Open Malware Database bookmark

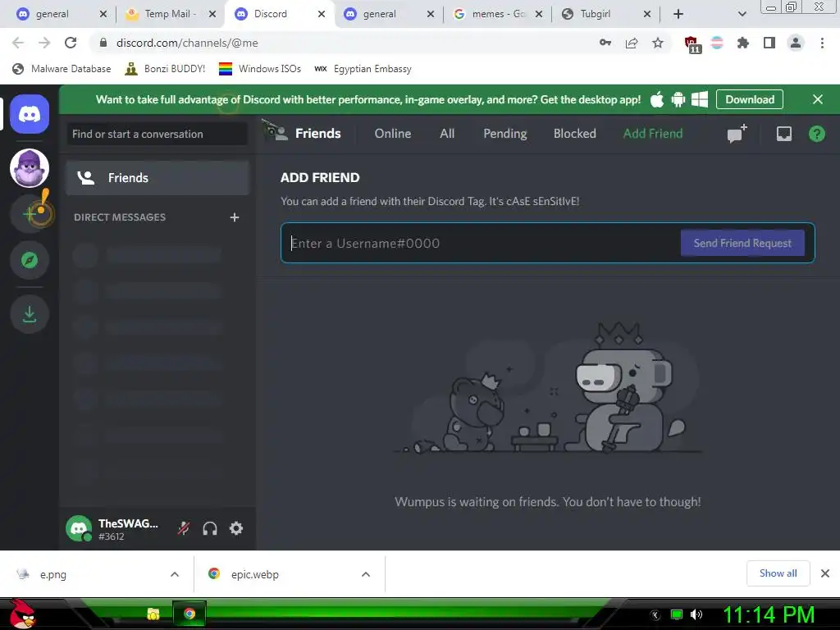click(x=62, y=69)
